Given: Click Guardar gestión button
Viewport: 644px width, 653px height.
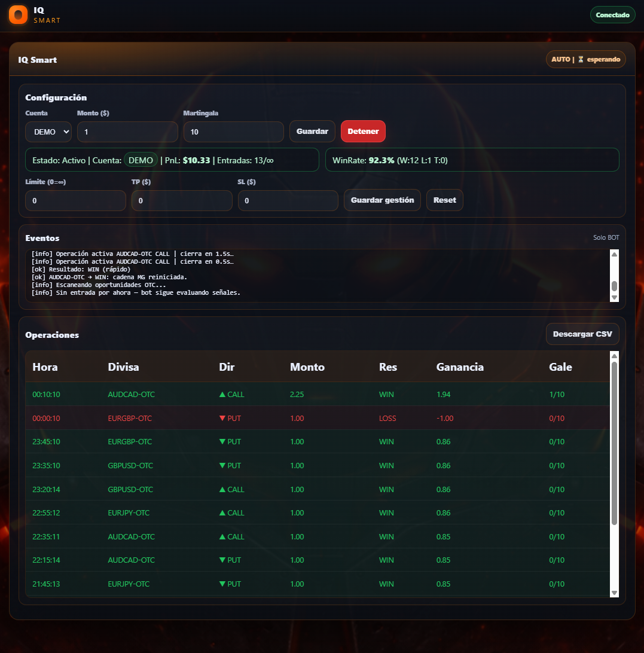Looking at the screenshot, I should (x=382, y=200).
